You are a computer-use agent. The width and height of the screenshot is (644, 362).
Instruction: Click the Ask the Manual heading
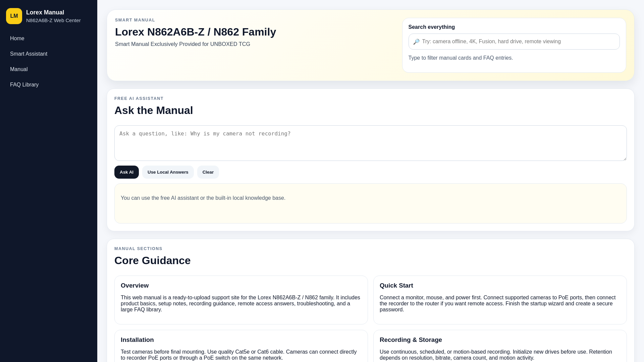154,110
